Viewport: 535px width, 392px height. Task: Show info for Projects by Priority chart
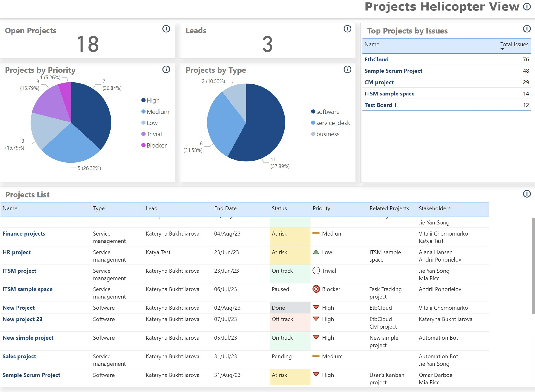pos(166,69)
